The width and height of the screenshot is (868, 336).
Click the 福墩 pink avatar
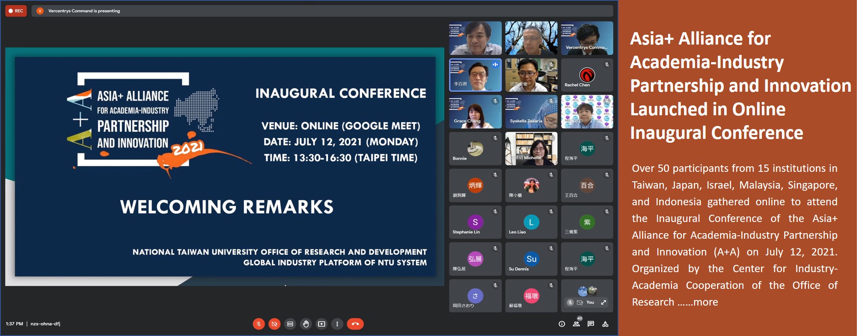point(531,296)
